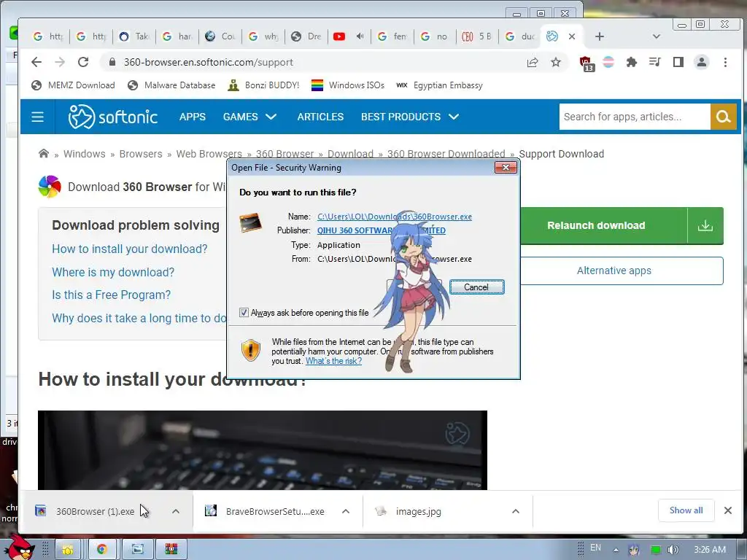Go back using the browser back arrow
This screenshot has width=747, height=560.
point(36,62)
